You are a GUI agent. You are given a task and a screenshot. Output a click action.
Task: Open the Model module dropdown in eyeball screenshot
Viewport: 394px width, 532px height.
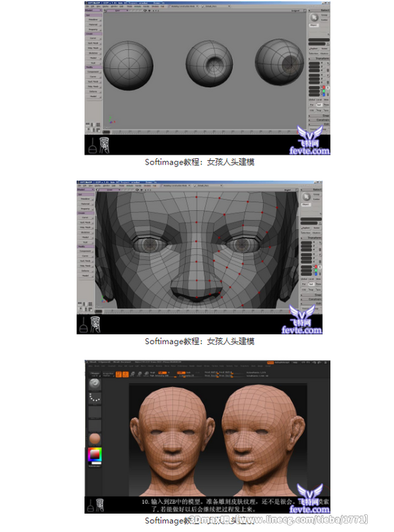94,10
